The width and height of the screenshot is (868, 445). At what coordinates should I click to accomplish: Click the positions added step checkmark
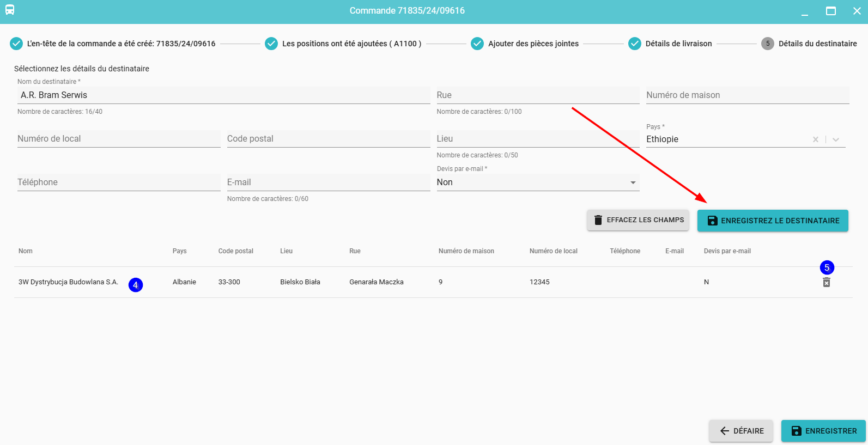click(271, 44)
